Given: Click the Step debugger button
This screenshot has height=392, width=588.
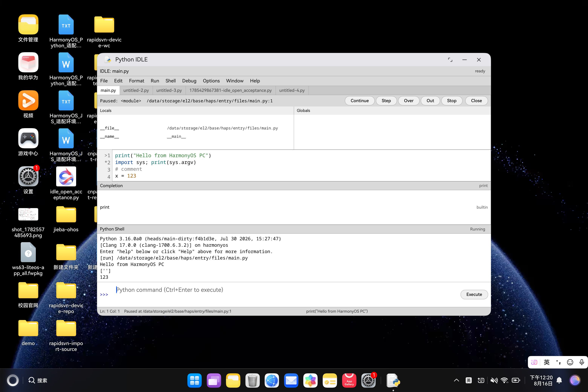Looking at the screenshot, I should (386, 101).
